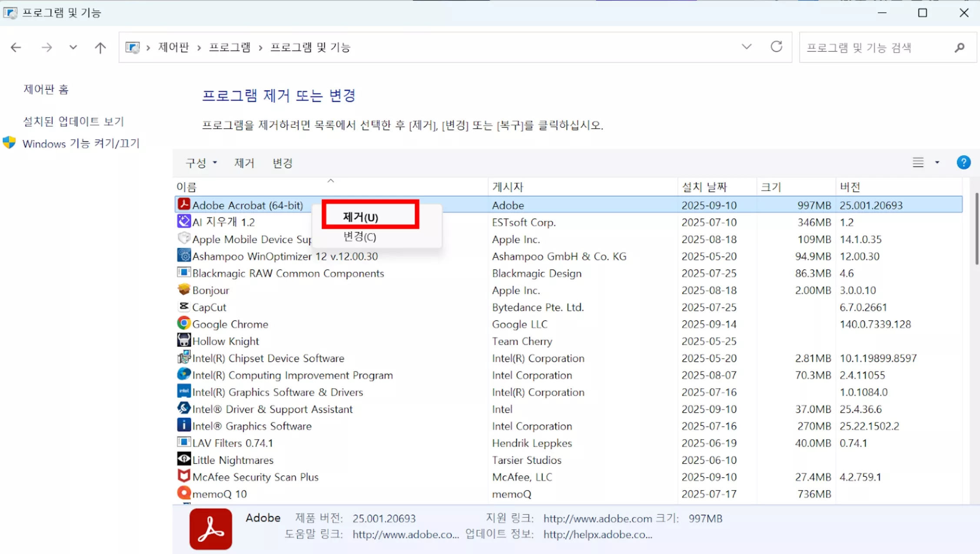Open the view options dropdown arrow
980x554 pixels.
point(937,162)
